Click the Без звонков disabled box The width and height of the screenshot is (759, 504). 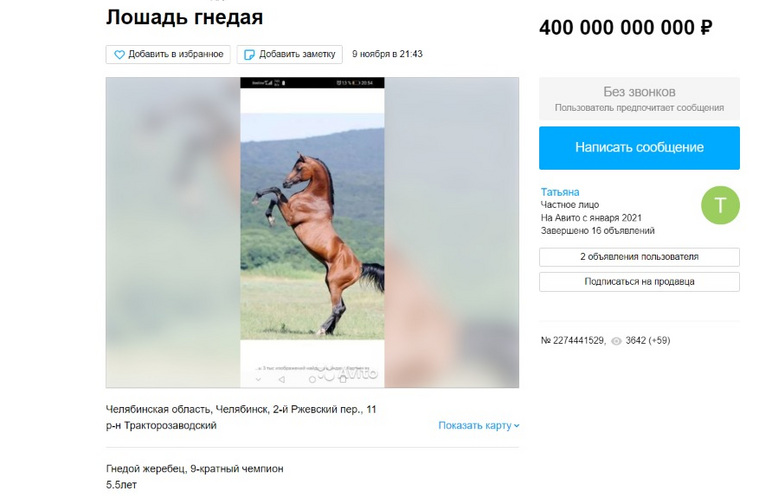(639, 99)
